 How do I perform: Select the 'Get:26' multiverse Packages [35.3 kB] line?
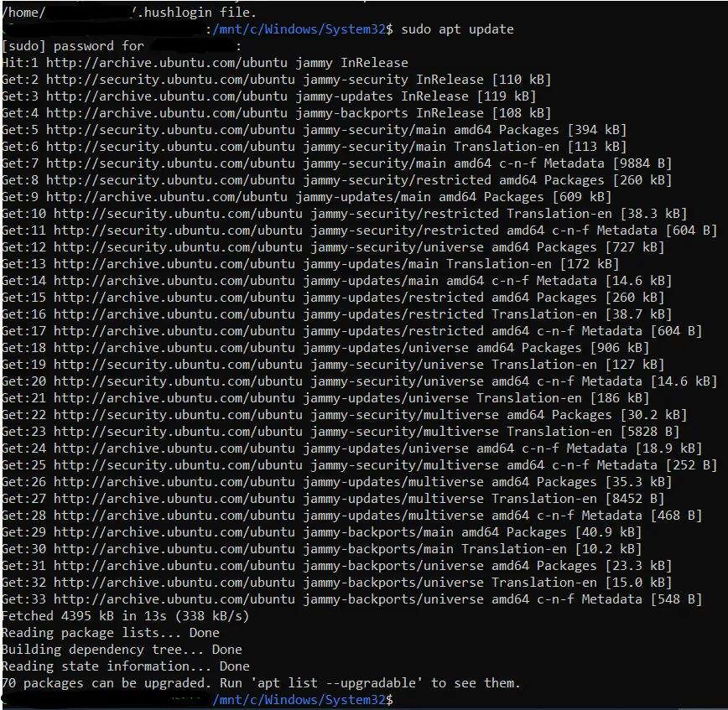pos(336,482)
